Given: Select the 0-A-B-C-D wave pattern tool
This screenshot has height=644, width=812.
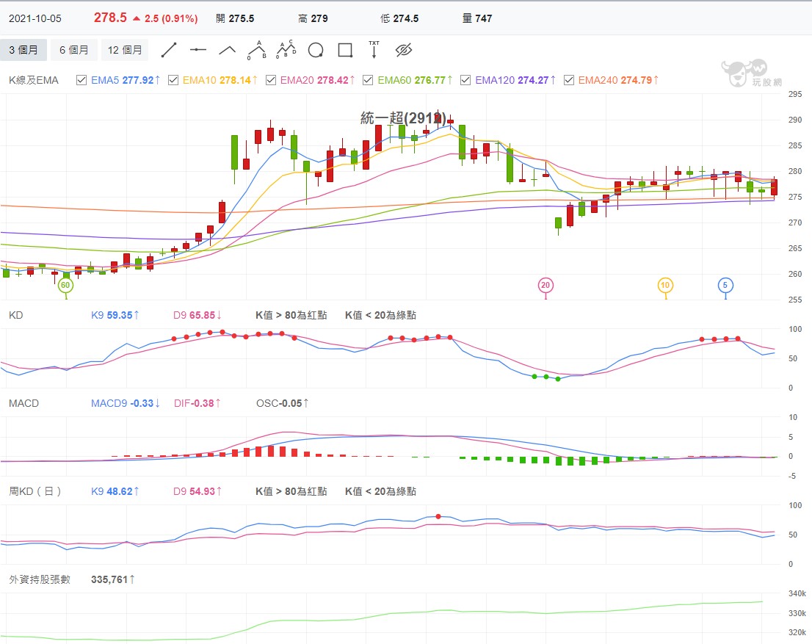Looking at the screenshot, I should coord(286,50).
